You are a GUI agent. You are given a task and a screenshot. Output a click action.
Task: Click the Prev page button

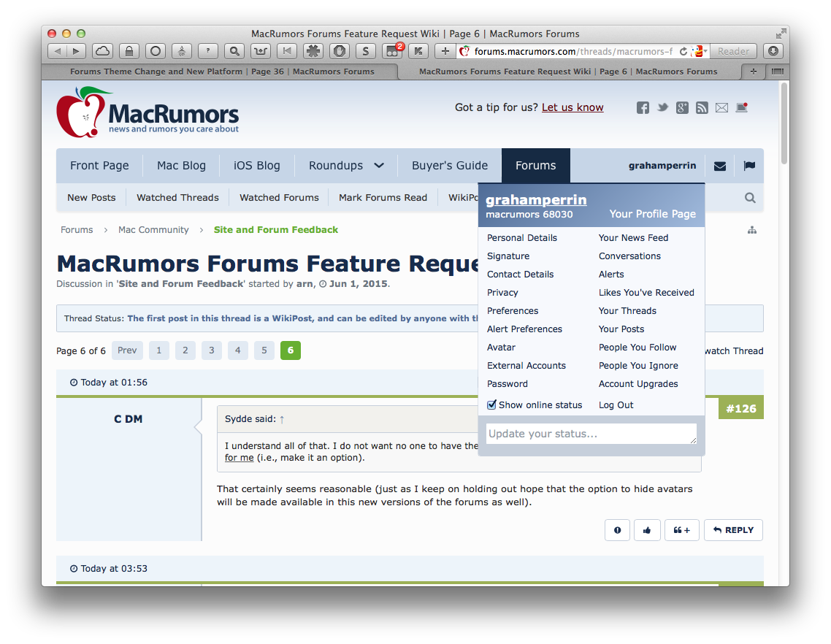127,350
